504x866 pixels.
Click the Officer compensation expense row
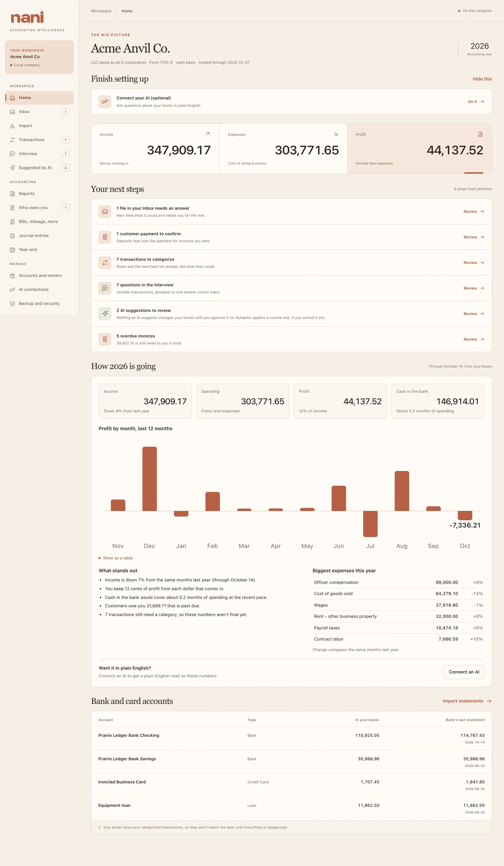pyautogui.click(x=398, y=582)
